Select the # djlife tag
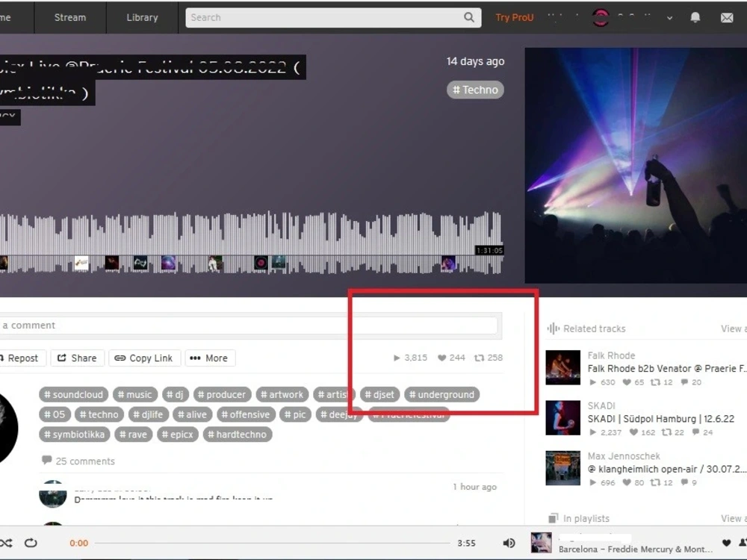The width and height of the screenshot is (747, 560). click(x=148, y=414)
